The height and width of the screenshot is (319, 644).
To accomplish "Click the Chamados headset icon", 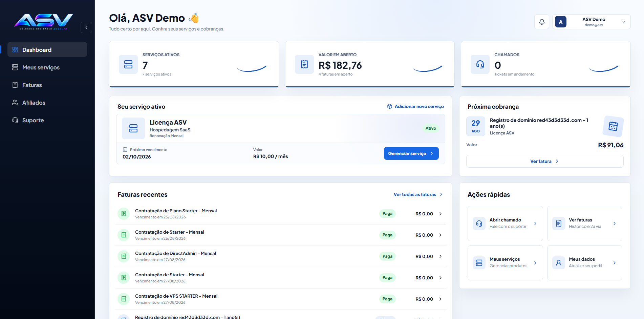I will [x=480, y=64].
